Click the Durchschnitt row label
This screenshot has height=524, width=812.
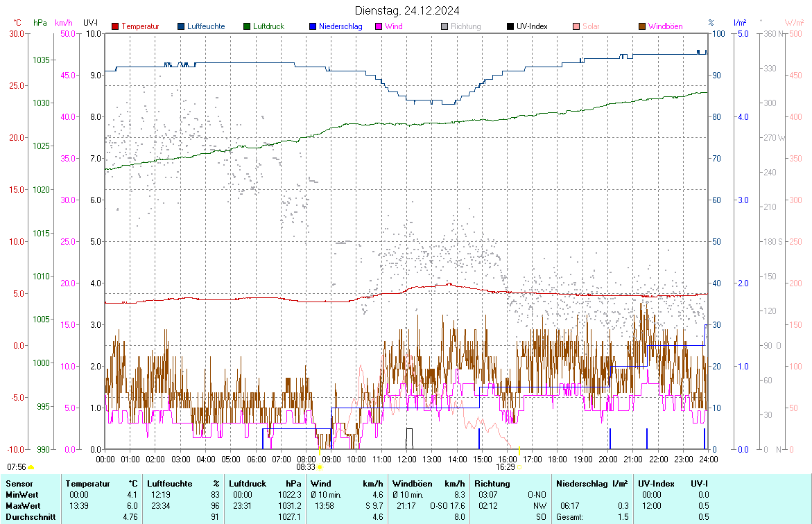pyautogui.click(x=29, y=516)
